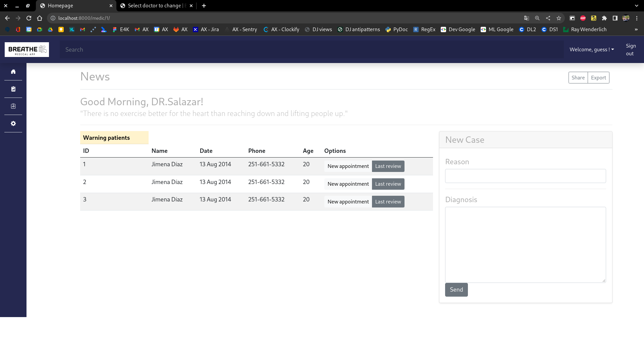This screenshot has height=362, width=644.
Task: Open the browser three-dot menu
Action: pyautogui.click(x=637, y=18)
